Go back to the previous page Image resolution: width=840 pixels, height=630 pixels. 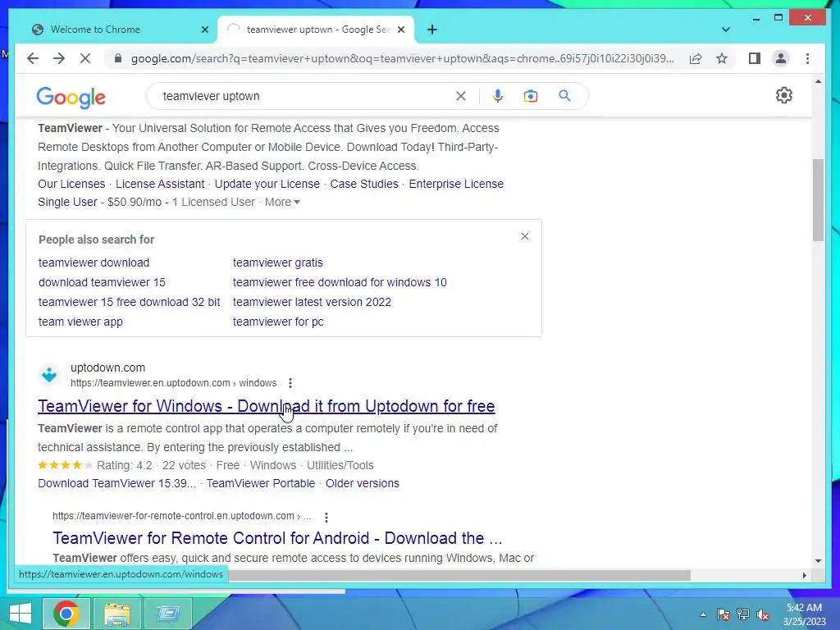coord(33,58)
